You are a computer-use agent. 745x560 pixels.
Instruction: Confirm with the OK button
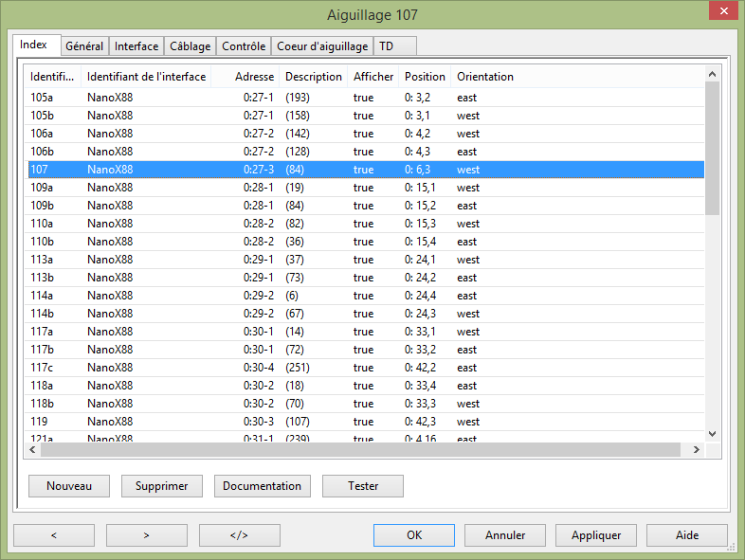(x=414, y=535)
